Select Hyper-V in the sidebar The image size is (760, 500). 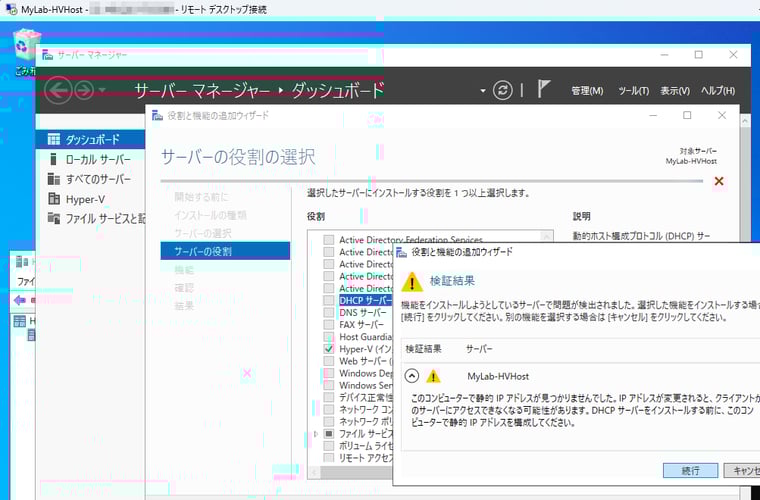tap(90, 199)
